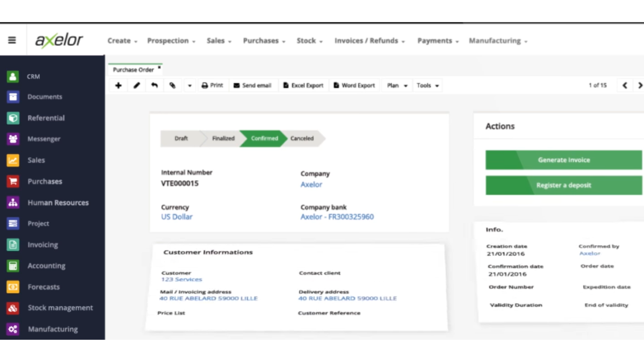Open the Purchases cart icon
Viewport: 644px width, 362px height.
(x=13, y=181)
